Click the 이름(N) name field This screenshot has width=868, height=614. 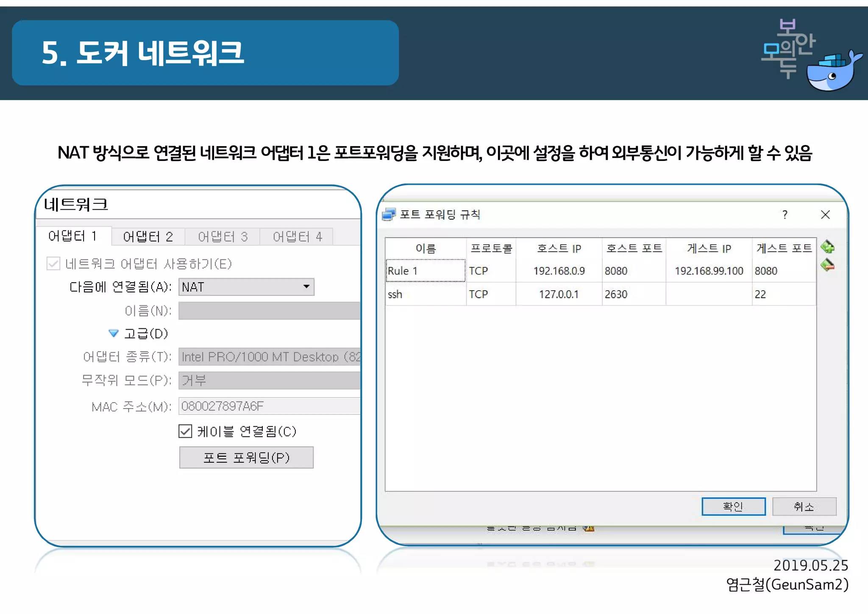pyautogui.click(x=270, y=311)
